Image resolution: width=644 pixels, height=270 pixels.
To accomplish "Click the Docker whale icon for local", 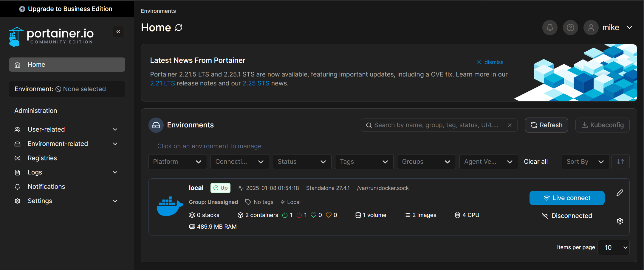I will (170, 206).
